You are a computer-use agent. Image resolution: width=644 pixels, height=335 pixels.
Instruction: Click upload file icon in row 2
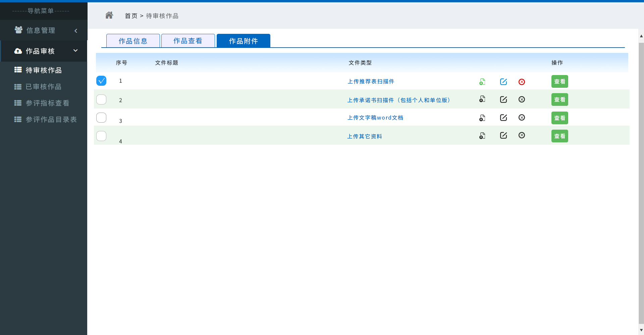click(x=482, y=99)
